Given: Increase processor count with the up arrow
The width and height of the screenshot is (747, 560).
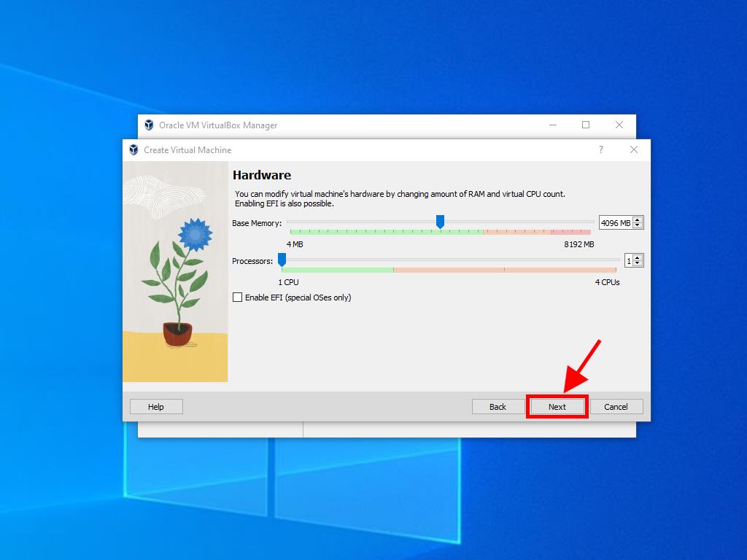Looking at the screenshot, I should pos(638,257).
